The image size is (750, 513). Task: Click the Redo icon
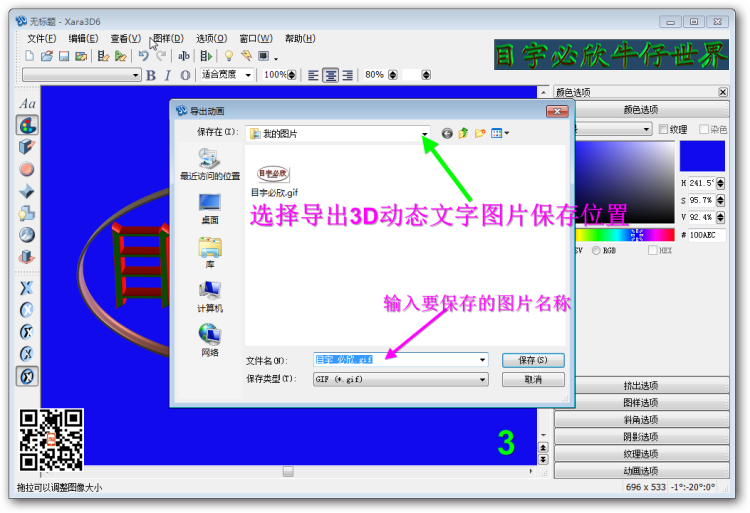tap(161, 56)
